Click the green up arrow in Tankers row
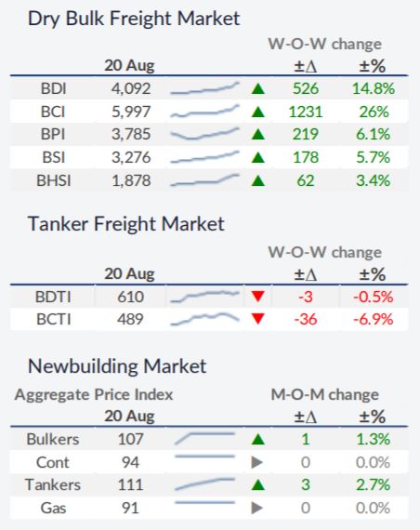420x530 pixels. click(258, 485)
